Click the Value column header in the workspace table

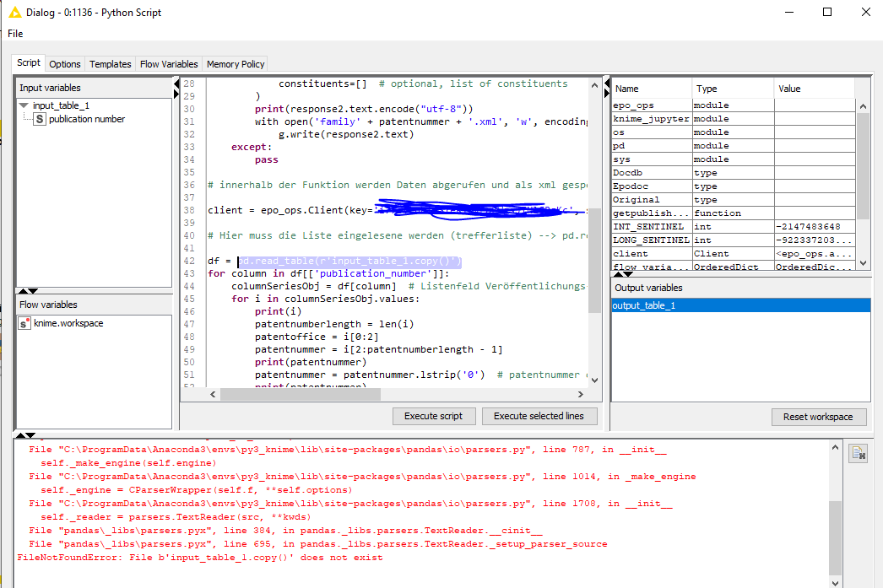tap(815, 89)
